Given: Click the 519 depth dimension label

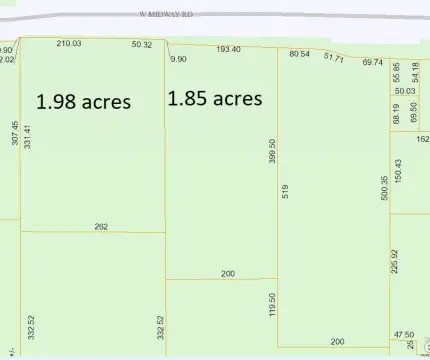Looking at the screenshot, I should tap(285, 192).
